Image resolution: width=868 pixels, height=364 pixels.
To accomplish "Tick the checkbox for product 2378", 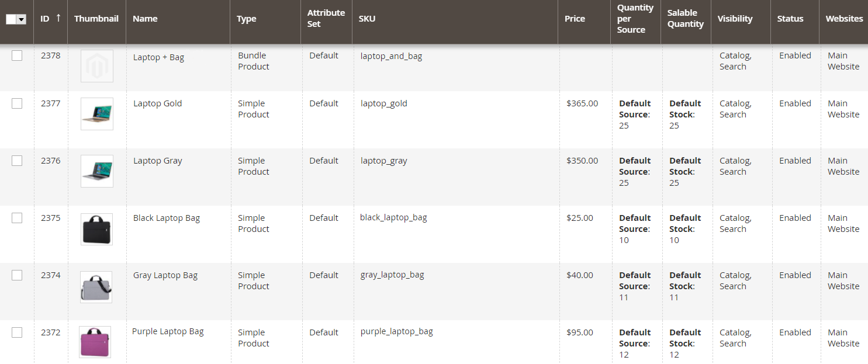I will [17, 56].
